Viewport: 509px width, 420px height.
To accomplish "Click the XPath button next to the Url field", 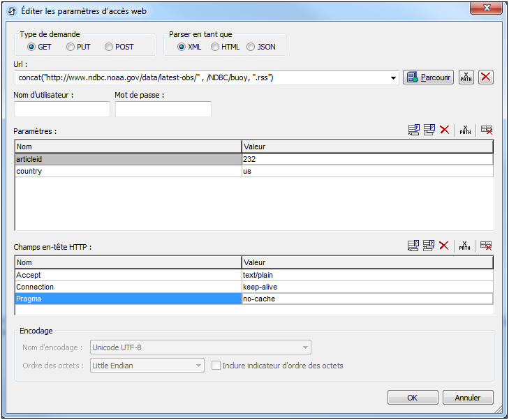I will pos(466,77).
